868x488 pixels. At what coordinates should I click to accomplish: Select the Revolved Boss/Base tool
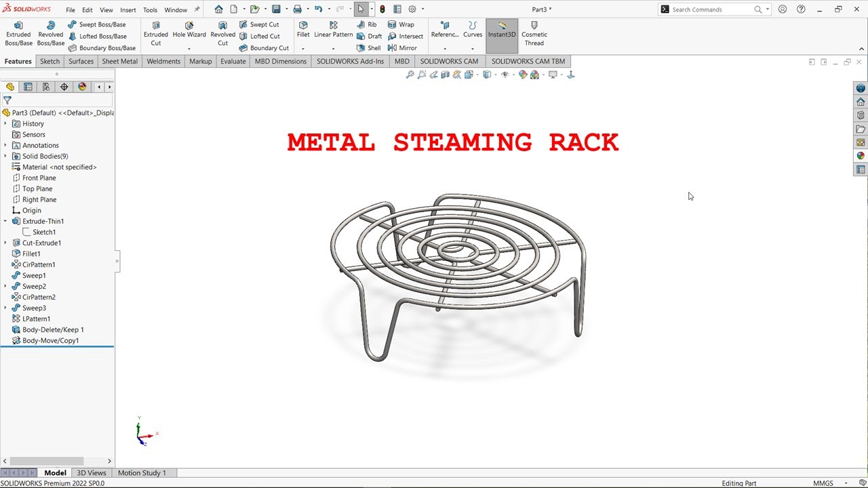coord(50,34)
